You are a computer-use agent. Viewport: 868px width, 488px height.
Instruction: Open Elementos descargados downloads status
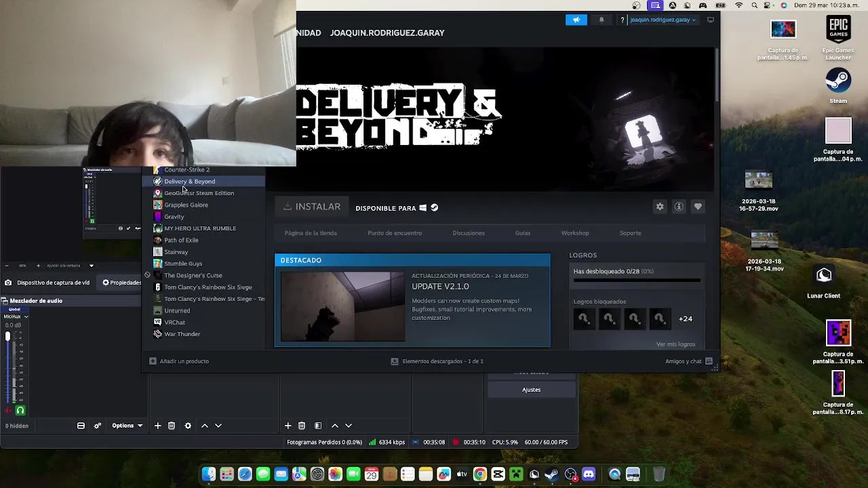[437, 361]
